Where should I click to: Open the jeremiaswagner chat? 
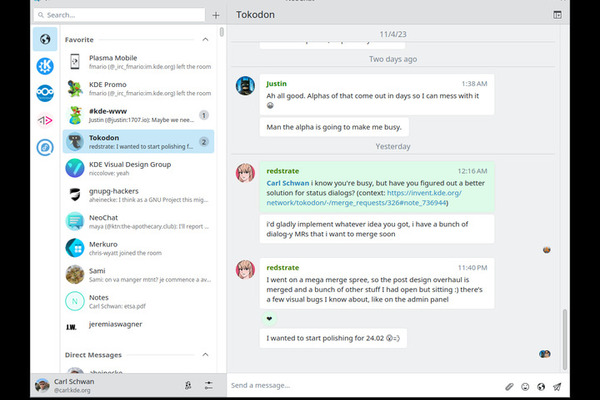tap(139, 327)
